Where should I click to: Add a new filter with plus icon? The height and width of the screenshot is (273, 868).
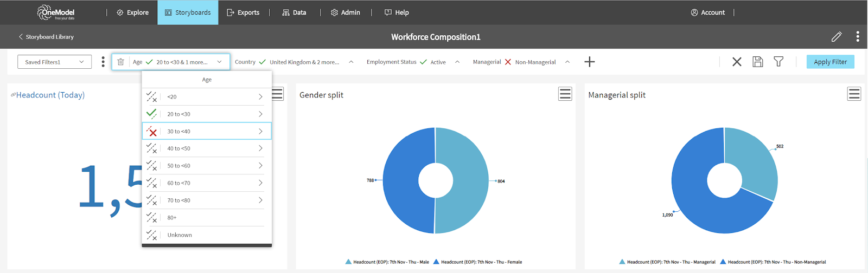pos(589,62)
